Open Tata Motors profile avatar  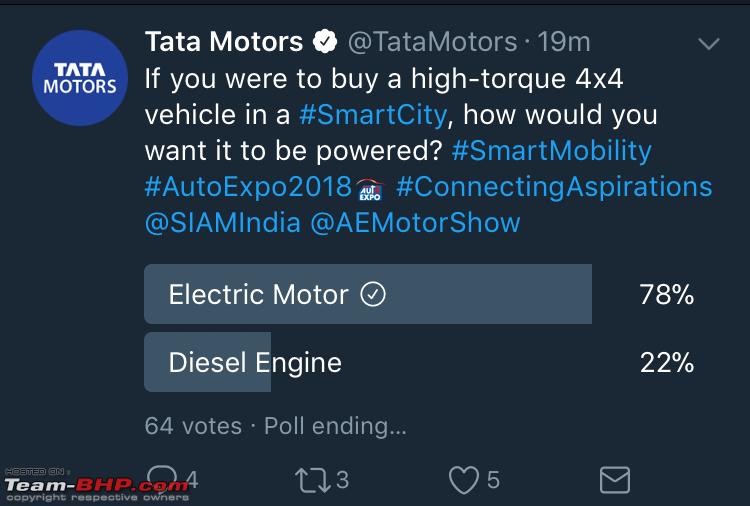[x=80, y=78]
